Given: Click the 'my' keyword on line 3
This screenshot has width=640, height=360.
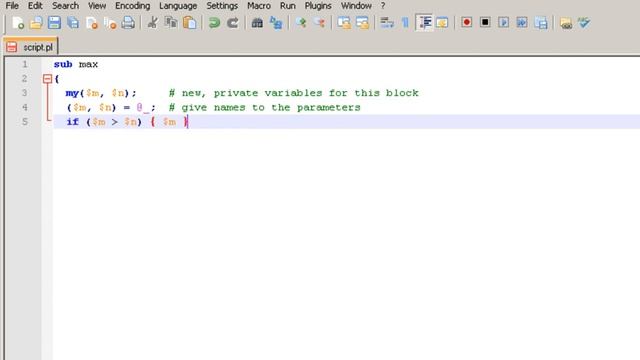Looking at the screenshot, I should [72, 93].
